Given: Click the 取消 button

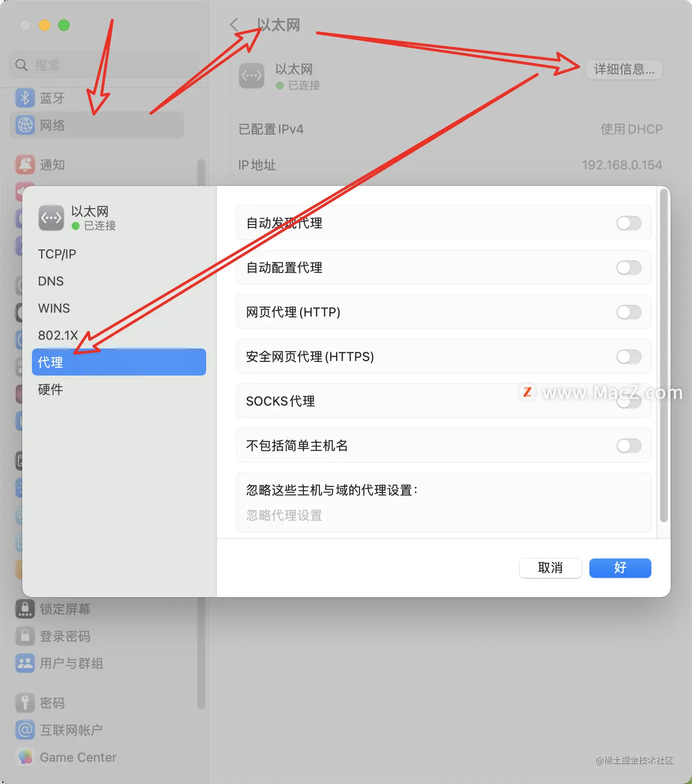Looking at the screenshot, I should pos(550,568).
